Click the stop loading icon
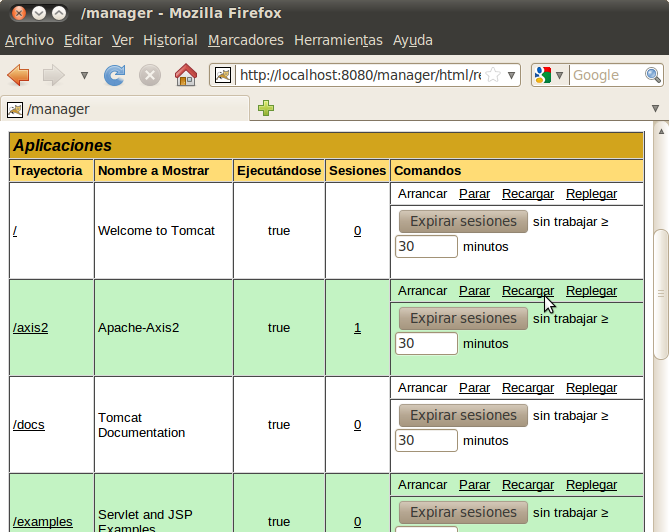The image size is (669, 532). tap(150, 76)
